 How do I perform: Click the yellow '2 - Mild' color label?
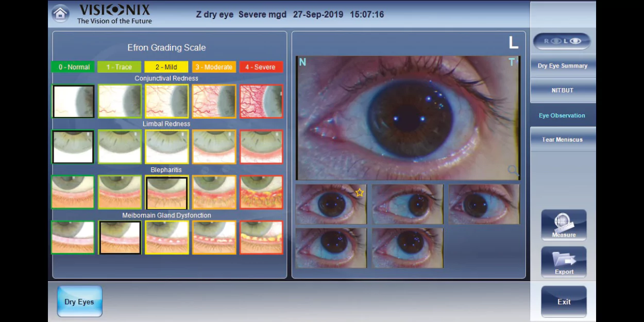point(166,67)
